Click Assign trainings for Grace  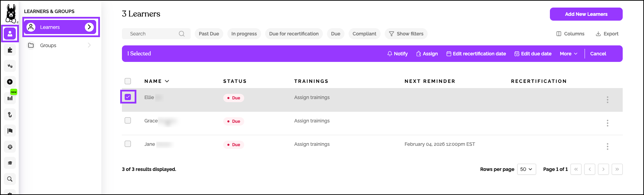coord(312,121)
